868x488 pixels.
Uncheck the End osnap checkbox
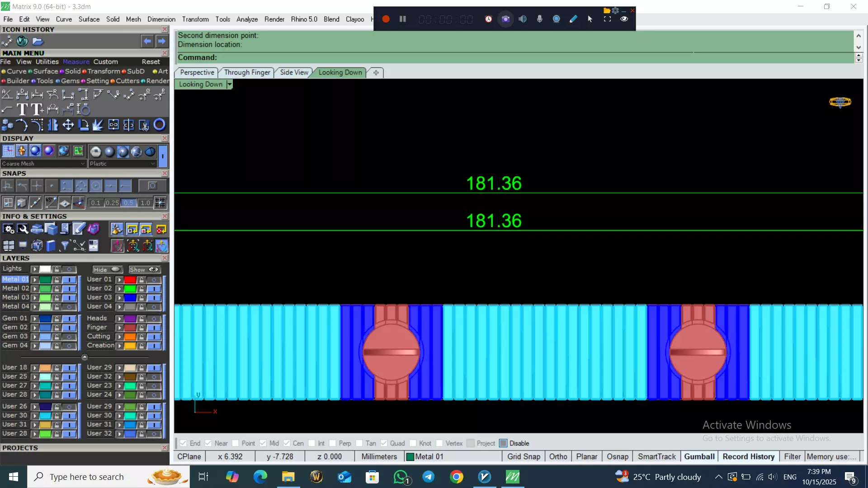coord(184,443)
